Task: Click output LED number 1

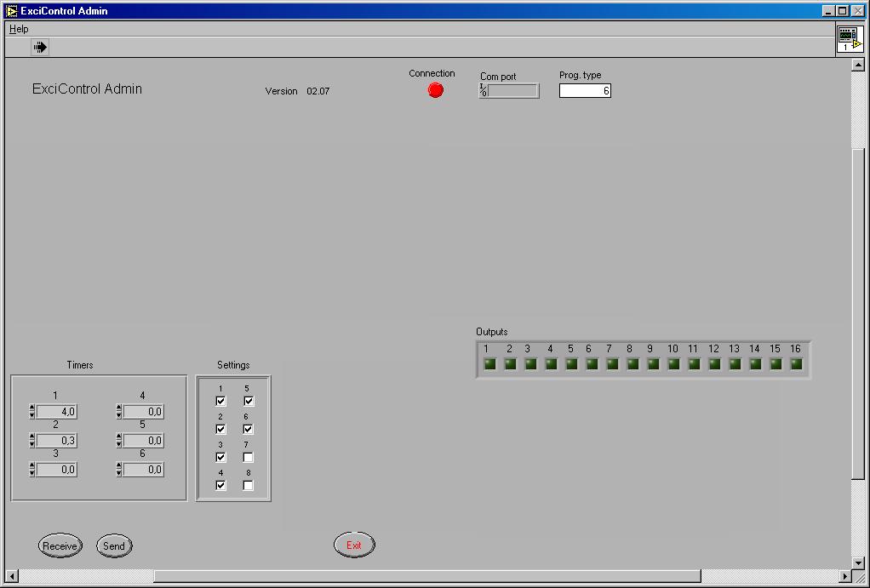Action: pos(490,364)
